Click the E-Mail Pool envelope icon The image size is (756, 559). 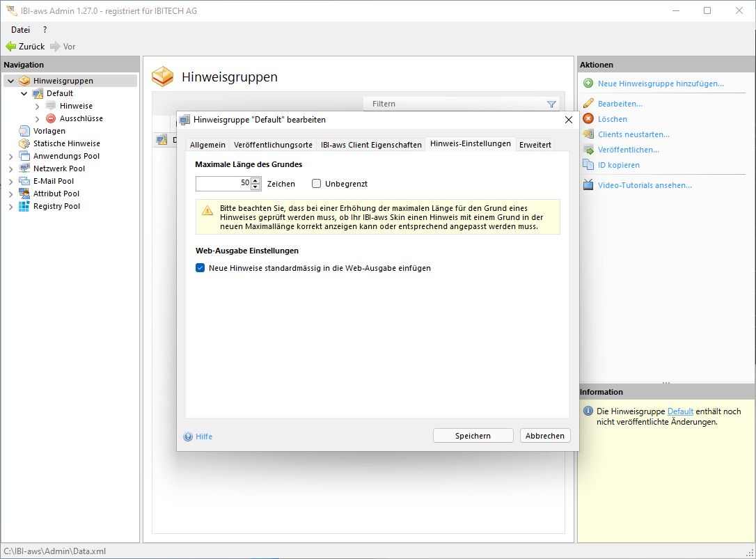point(24,181)
